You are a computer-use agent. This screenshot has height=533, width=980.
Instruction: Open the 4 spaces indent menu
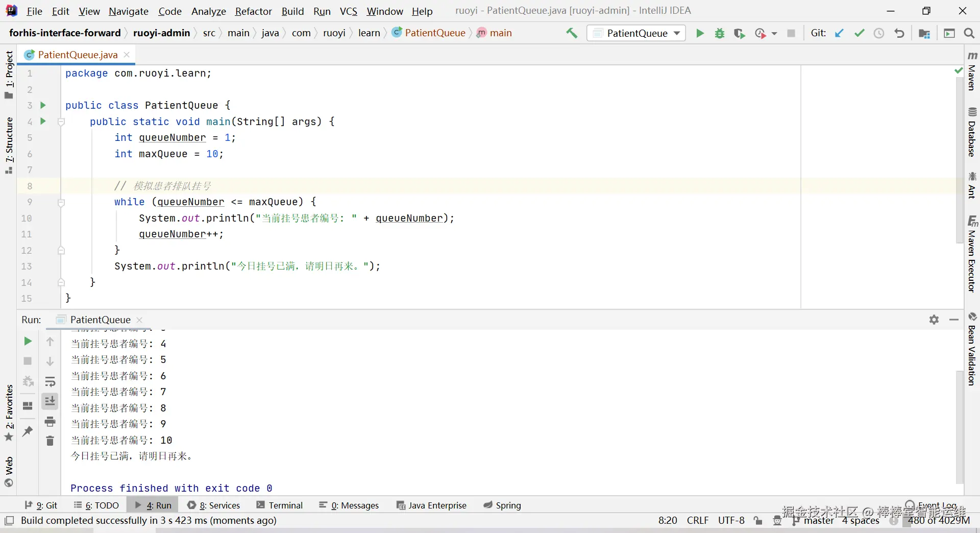(x=861, y=520)
